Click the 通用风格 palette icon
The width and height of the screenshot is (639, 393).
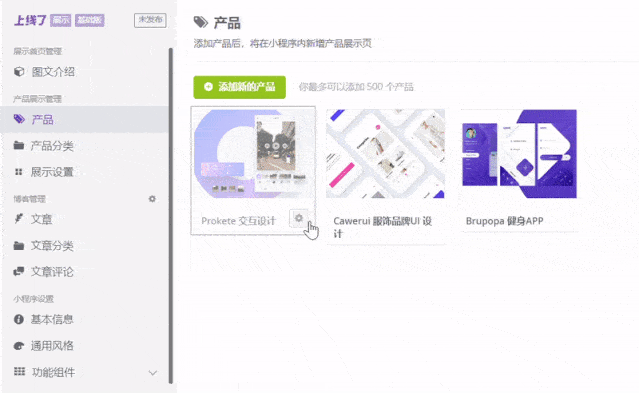[x=19, y=346]
